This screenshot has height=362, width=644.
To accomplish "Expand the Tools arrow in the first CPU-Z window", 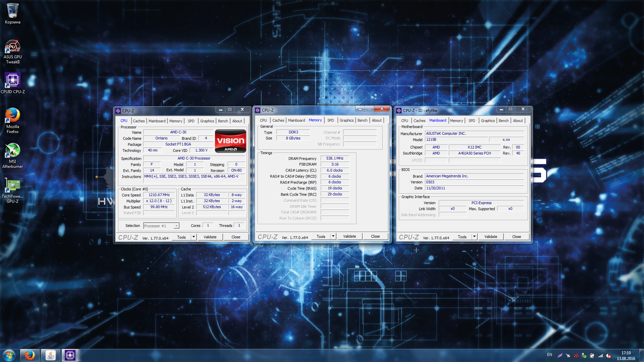I will pyautogui.click(x=194, y=237).
